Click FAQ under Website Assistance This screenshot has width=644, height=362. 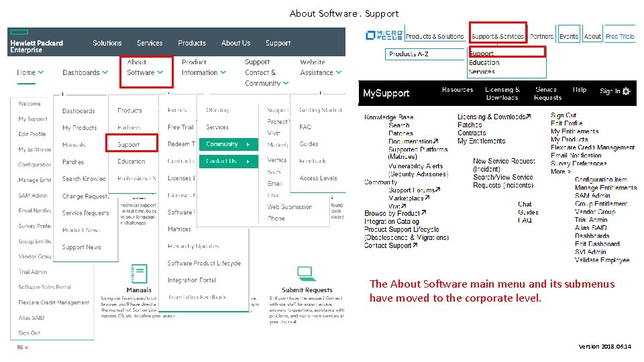305,127
